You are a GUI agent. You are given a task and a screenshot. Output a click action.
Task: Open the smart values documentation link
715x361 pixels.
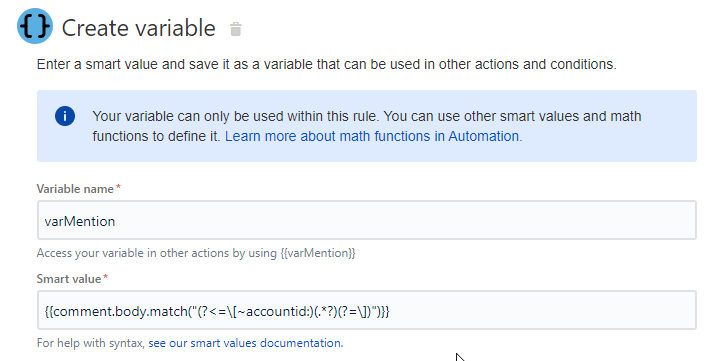point(245,343)
